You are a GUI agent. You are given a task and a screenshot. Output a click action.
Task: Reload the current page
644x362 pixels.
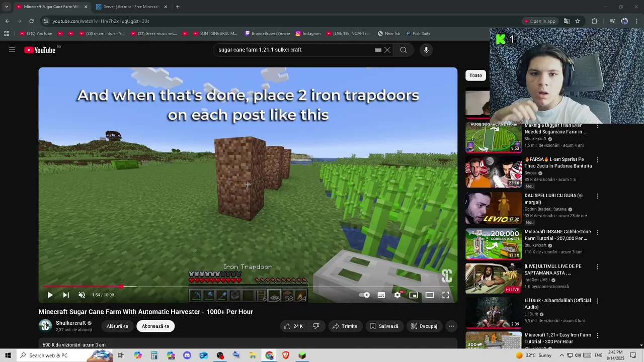point(31,21)
